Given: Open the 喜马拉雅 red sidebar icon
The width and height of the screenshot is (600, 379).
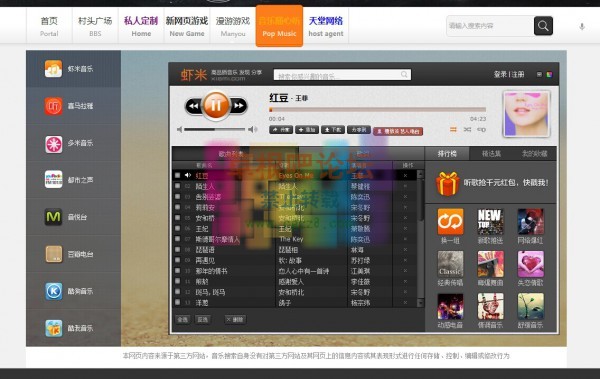Looking at the screenshot, I should (53, 106).
